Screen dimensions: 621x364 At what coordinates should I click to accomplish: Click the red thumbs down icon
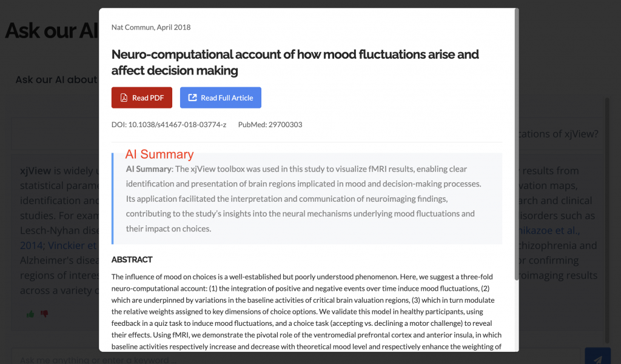tap(44, 314)
